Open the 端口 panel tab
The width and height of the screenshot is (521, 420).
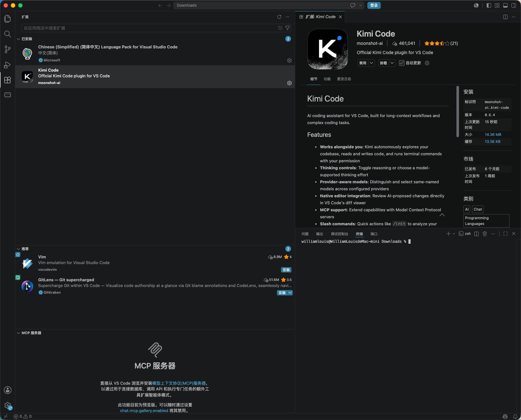click(x=374, y=234)
